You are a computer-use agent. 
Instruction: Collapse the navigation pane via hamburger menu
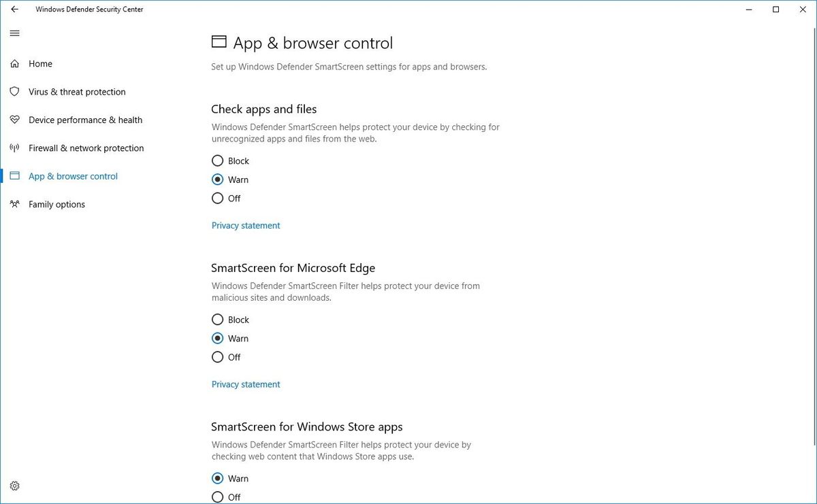(x=14, y=33)
